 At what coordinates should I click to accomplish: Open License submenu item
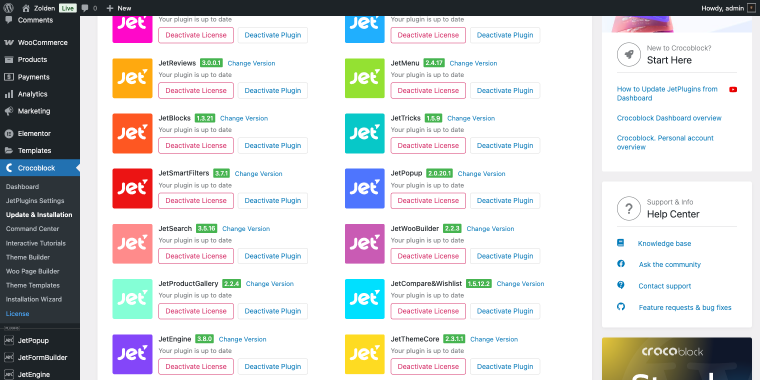point(17,314)
